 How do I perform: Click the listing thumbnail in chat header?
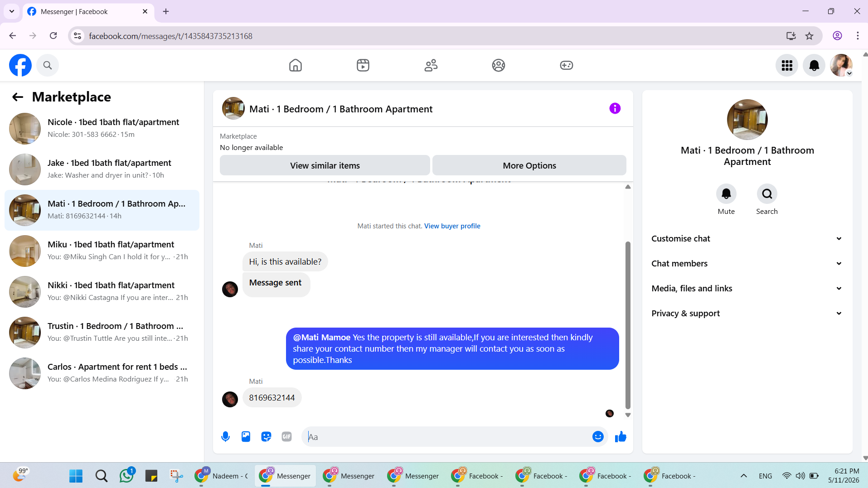coord(233,108)
